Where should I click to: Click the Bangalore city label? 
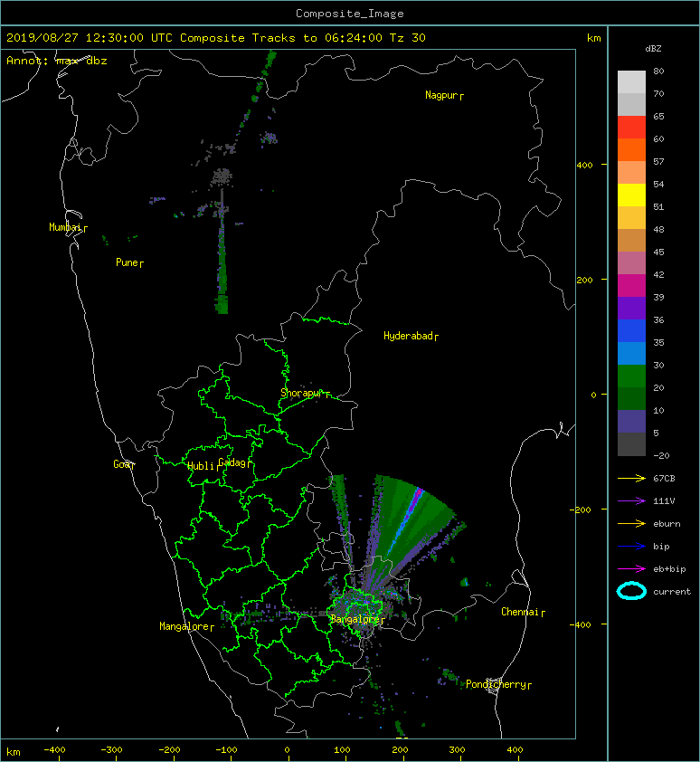pyautogui.click(x=355, y=619)
